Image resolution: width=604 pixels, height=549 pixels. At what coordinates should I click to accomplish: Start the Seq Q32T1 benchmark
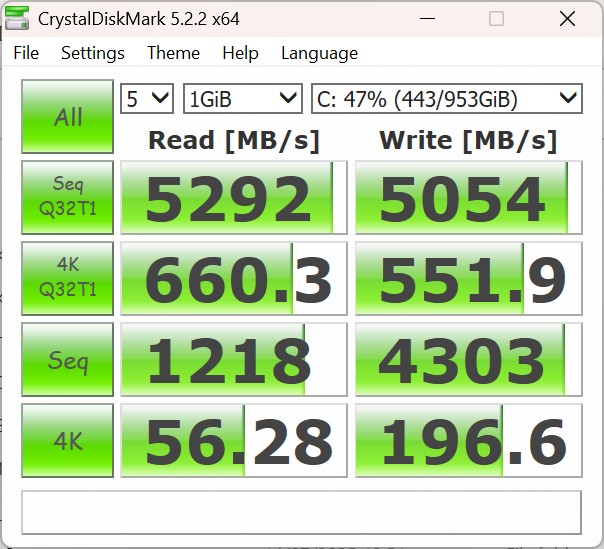pyautogui.click(x=67, y=197)
